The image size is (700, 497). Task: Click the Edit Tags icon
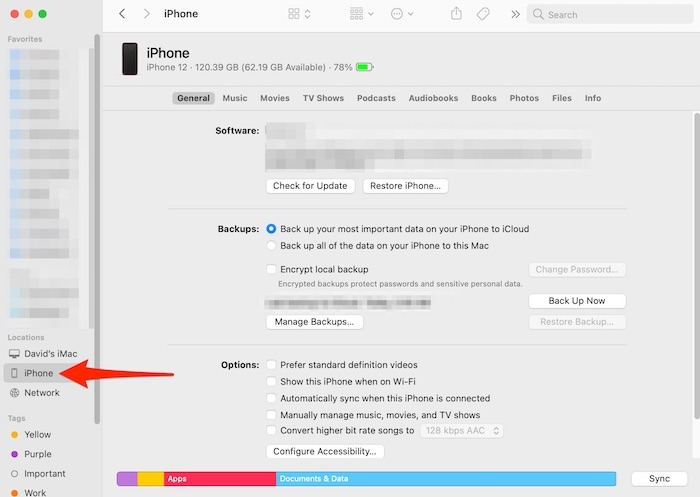[483, 14]
